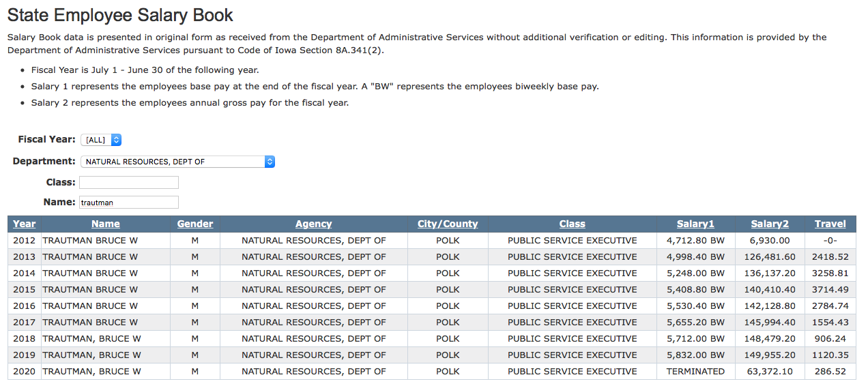Click the 3714.49 travel value in 2015
868x386 pixels.
pyautogui.click(x=830, y=290)
